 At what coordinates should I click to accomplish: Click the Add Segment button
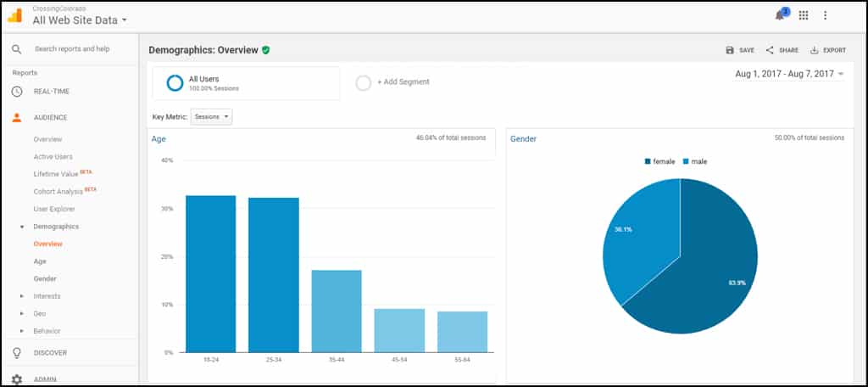tap(394, 82)
